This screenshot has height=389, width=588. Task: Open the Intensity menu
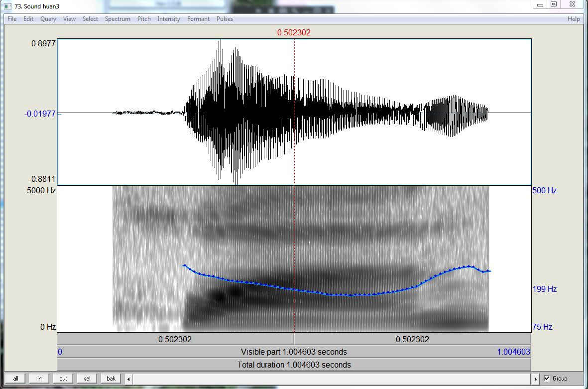tap(169, 19)
